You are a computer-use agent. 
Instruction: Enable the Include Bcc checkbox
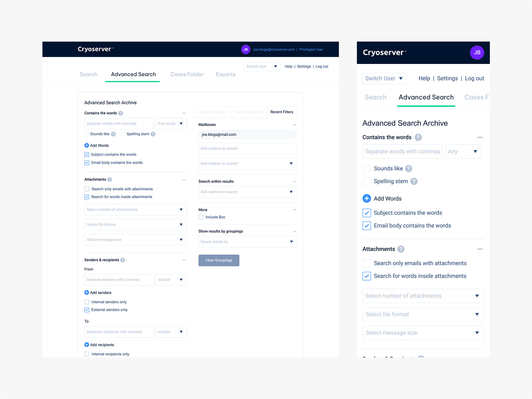click(x=201, y=217)
